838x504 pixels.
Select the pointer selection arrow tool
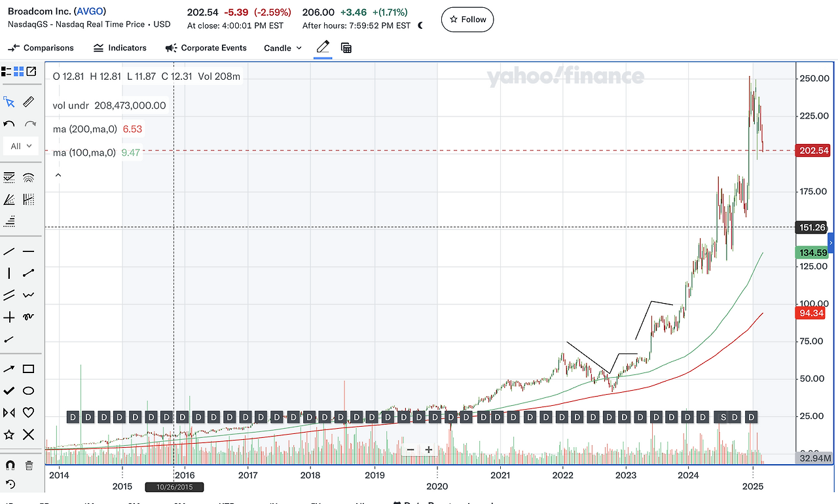9,101
